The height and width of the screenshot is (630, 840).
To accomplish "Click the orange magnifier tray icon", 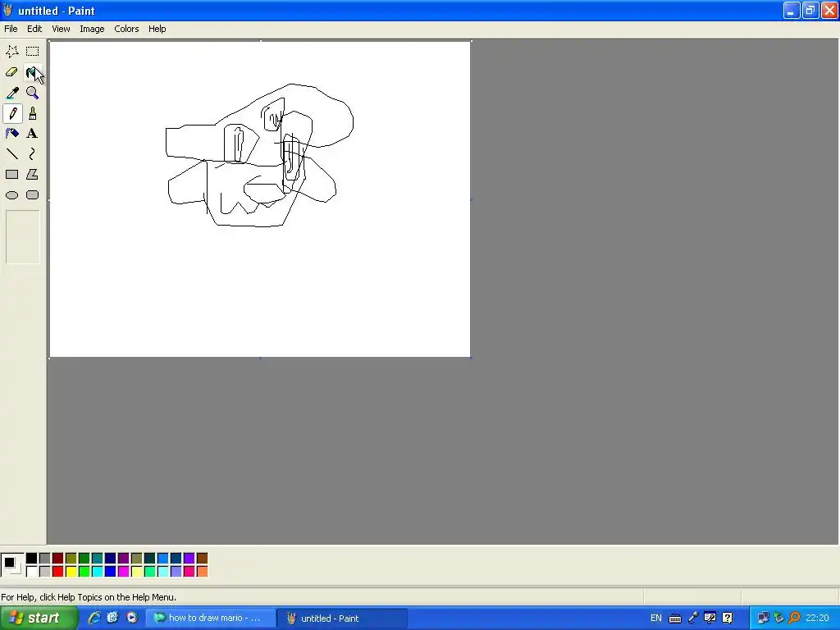I will coord(795,619).
